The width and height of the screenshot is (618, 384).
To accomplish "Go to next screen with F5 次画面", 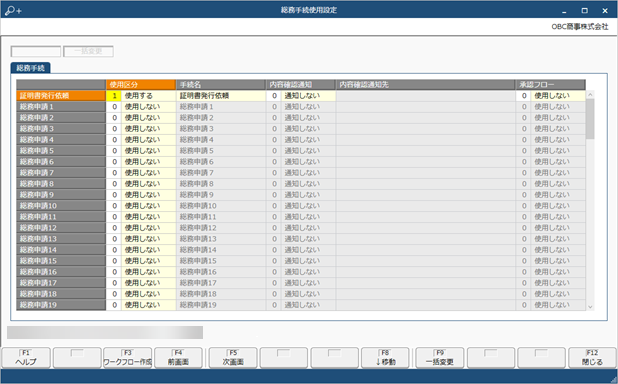I will click(233, 358).
